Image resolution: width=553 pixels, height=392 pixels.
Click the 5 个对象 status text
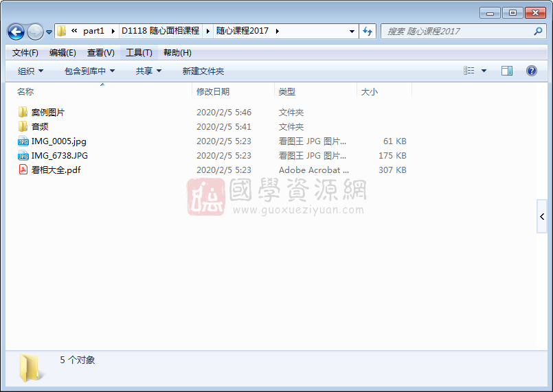point(77,360)
